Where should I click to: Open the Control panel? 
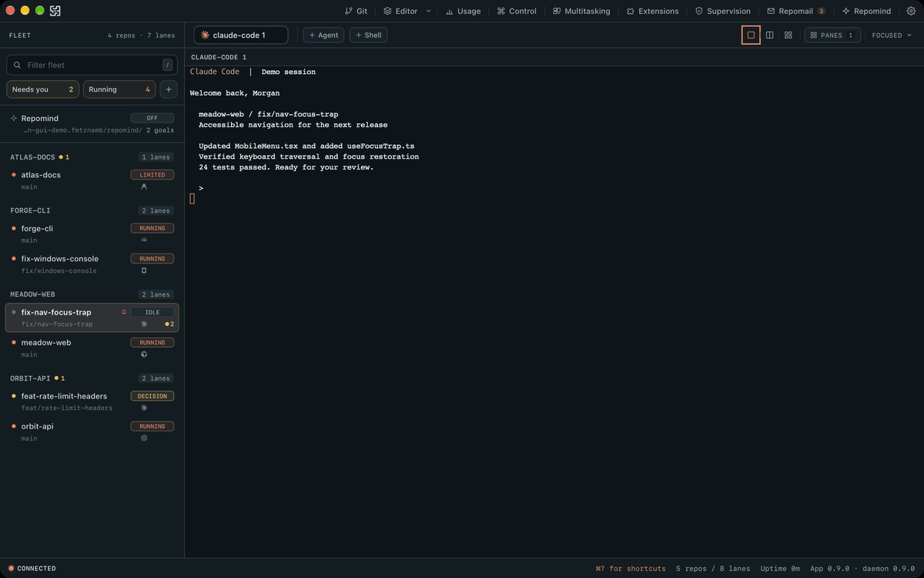517,11
